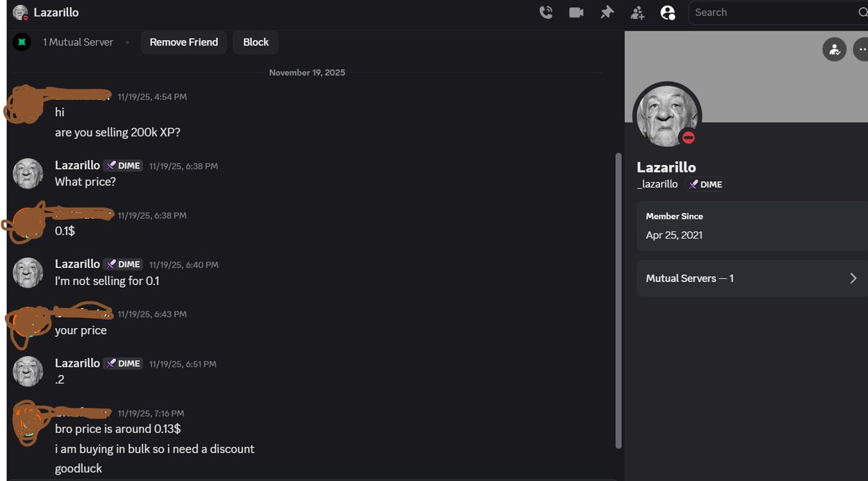Screen dimensions: 868x481
Task: Click Lazarillo name above 'I'm not selling'
Action: [77, 264]
